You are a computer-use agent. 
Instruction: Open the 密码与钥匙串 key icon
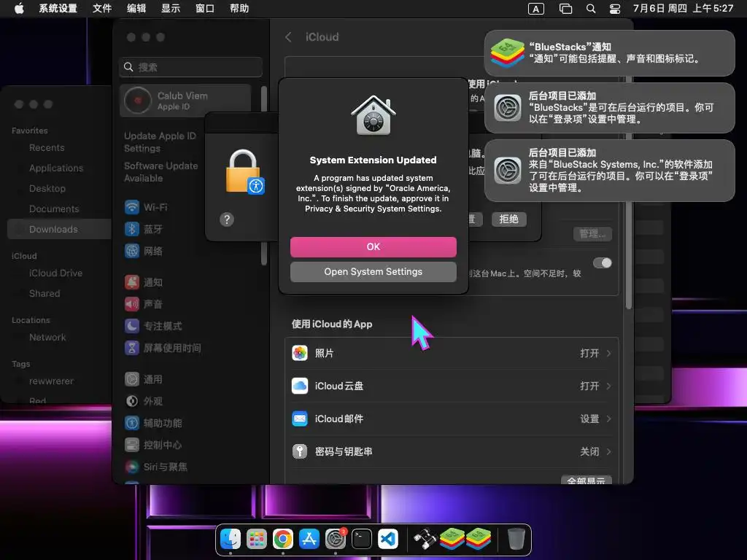[300, 451]
